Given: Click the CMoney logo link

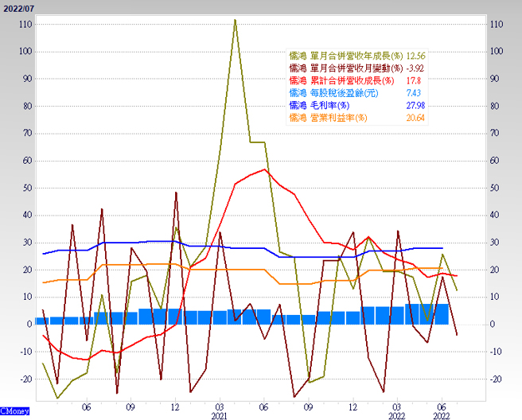Looking at the screenshot, I should coord(15,411).
